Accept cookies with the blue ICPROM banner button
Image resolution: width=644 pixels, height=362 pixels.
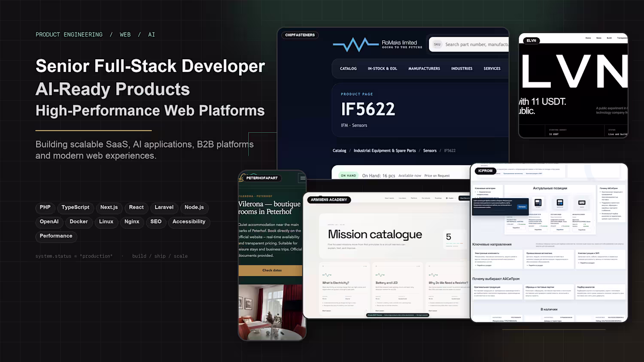(x=522, y=207)
